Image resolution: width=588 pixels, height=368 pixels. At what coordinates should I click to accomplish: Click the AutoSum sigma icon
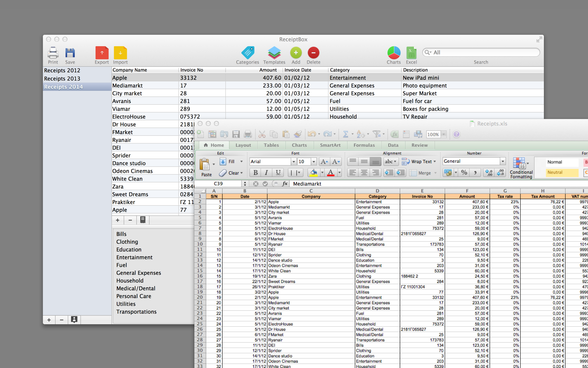346,134
